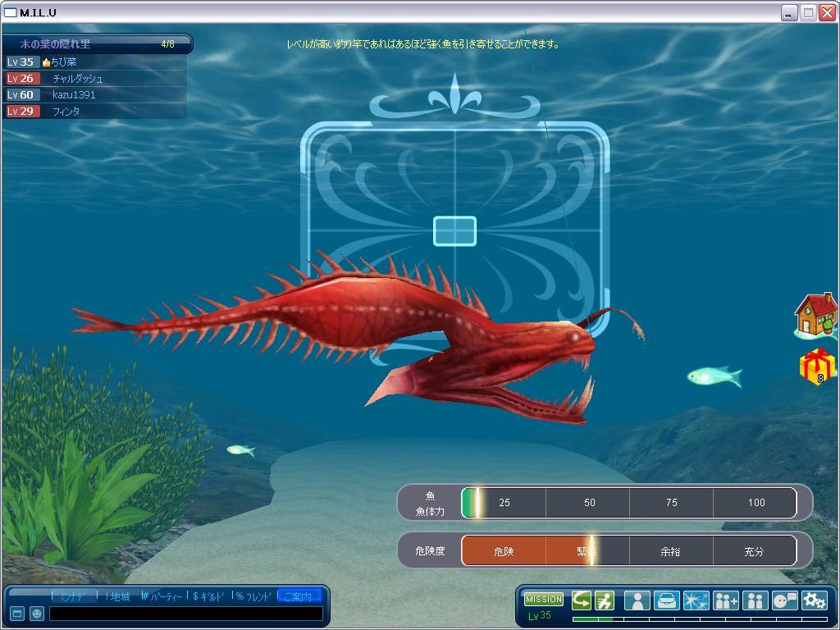Click the chat text input field
Image resolution: width=840 pixels, height=630 pixels.
[185, 614]
